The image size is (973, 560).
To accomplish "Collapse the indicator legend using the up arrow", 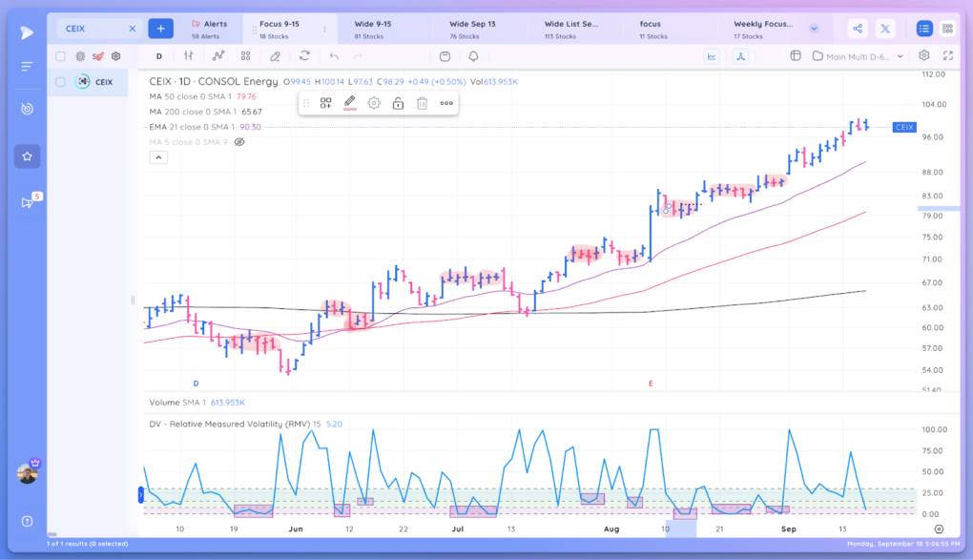I will coord(158,156).
